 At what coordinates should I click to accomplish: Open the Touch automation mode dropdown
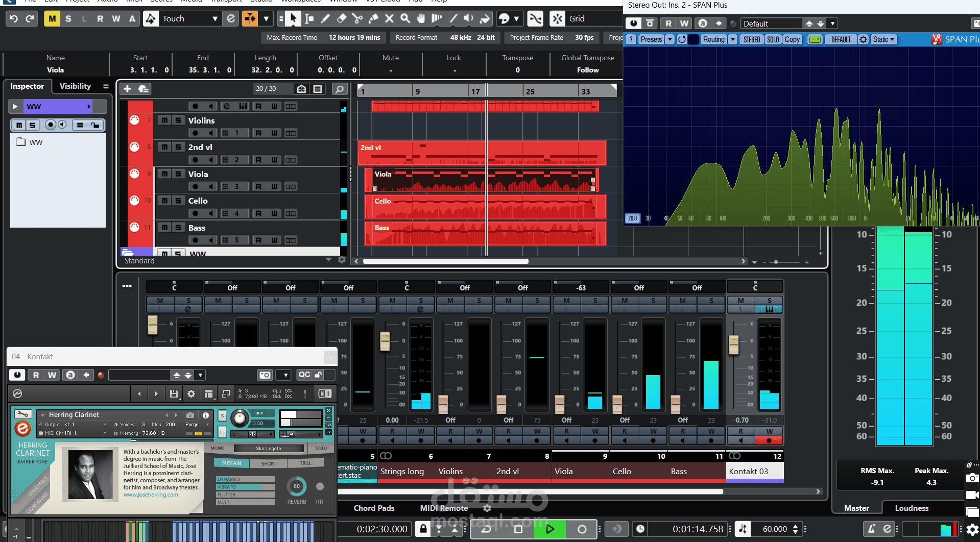(x=215, y=19)
